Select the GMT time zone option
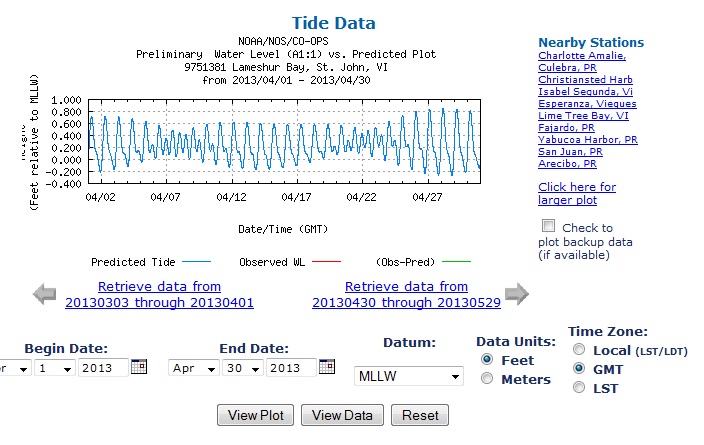This screenshot has width=704, height=445. pyautogui.click(x=578, y=369)
